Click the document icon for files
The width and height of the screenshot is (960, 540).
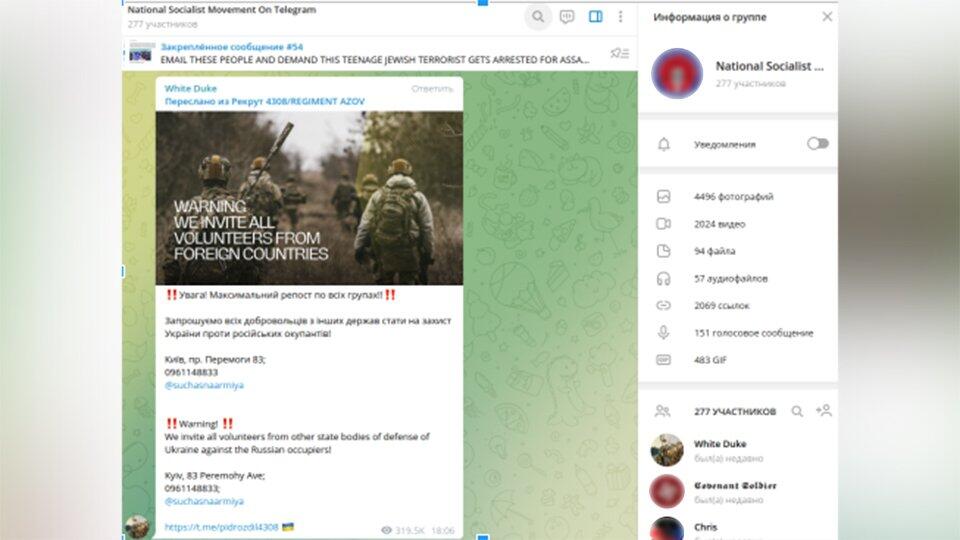coord(664,251)
